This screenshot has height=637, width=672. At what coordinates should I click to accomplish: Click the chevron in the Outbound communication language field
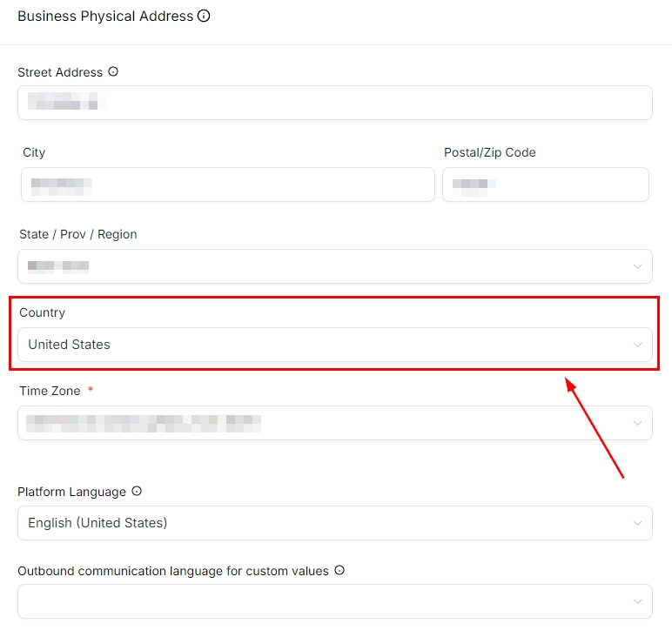click(x=637, y=601)
